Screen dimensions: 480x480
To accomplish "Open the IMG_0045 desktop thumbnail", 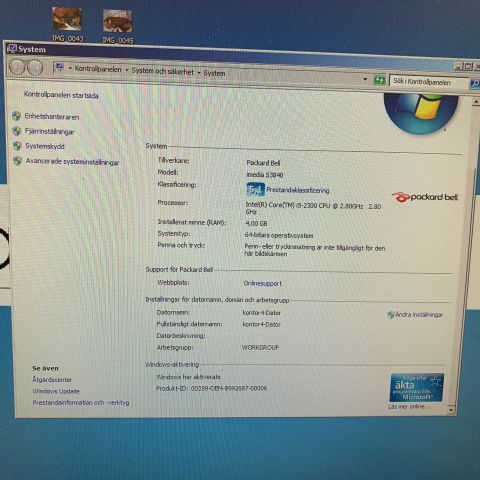I will point(117,26).
